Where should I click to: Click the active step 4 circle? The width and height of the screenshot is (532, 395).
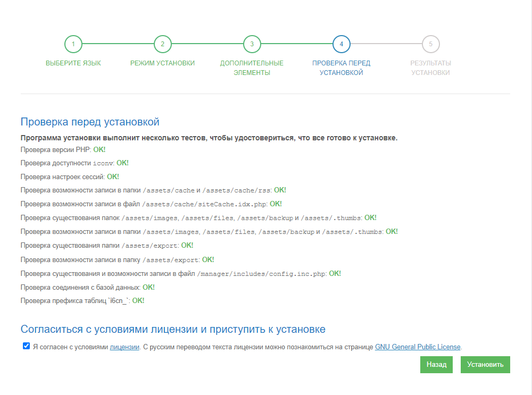point(341,44)
